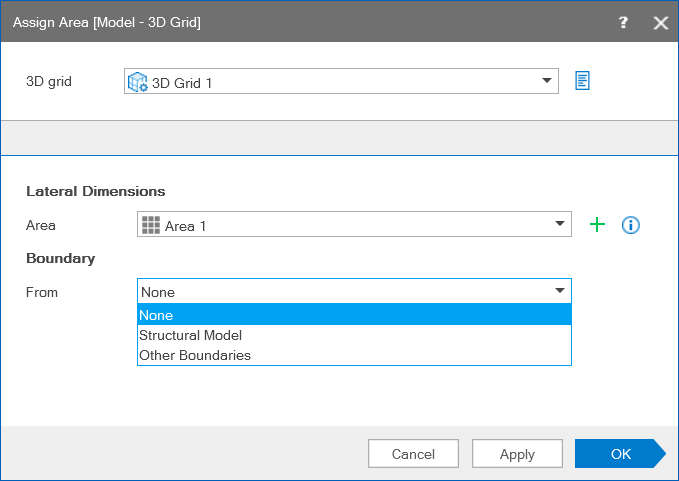Show area information via the info icon
Image resolution: width=679 pixels, height=481 pixels.
pos(630,225)
